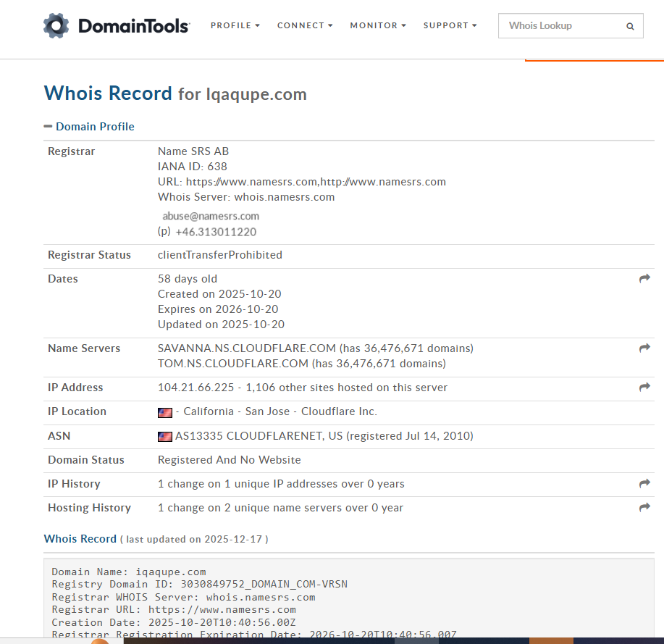Open the SUPPORT dropdown menu

tap(450, 25)
